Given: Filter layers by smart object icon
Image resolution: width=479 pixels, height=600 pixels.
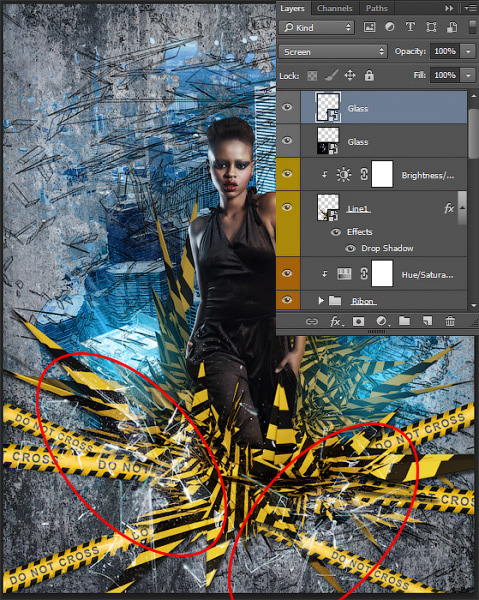Looking at the screenshot, I should coord(452,27).
